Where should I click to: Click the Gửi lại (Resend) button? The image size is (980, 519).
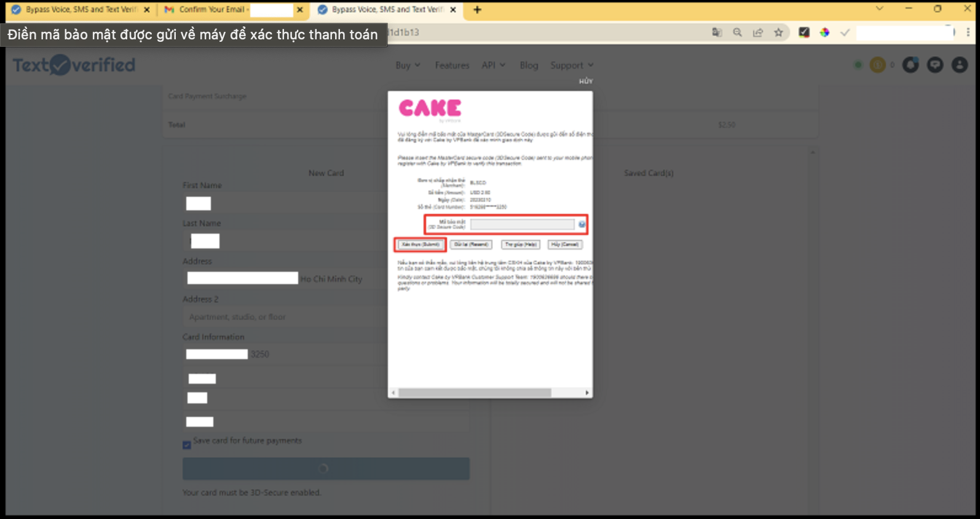(x=471, y=245)
